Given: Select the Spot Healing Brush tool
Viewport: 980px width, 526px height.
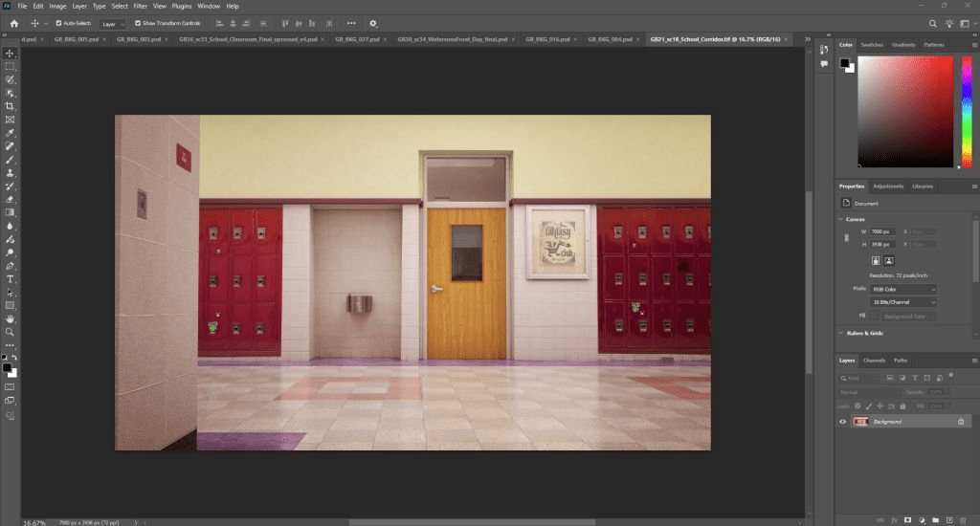Looking at the screenshot, I should [10, 146].
